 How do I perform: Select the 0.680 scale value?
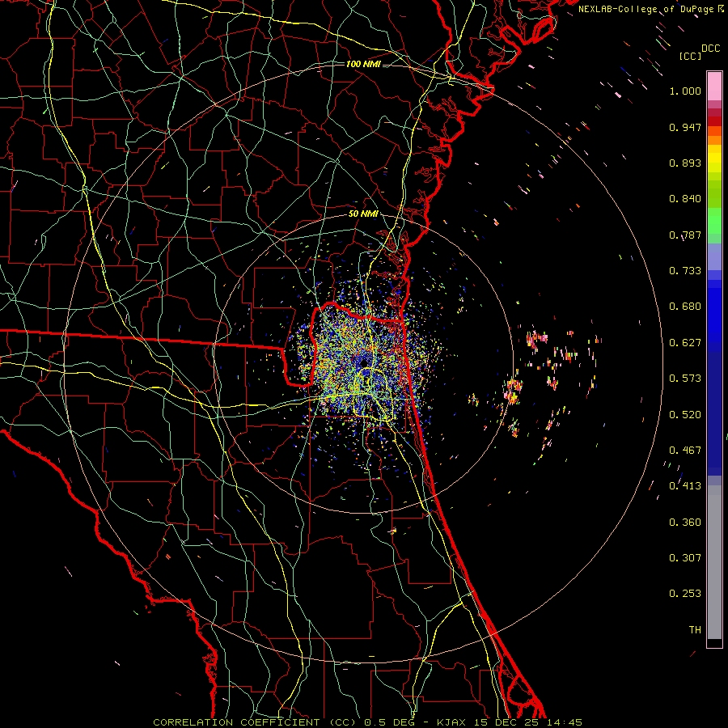point(685,307)
